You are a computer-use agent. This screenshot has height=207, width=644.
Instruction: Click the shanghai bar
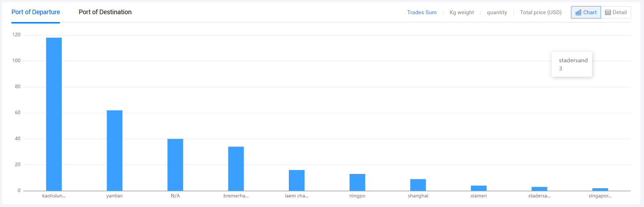[x=418, y=185]
